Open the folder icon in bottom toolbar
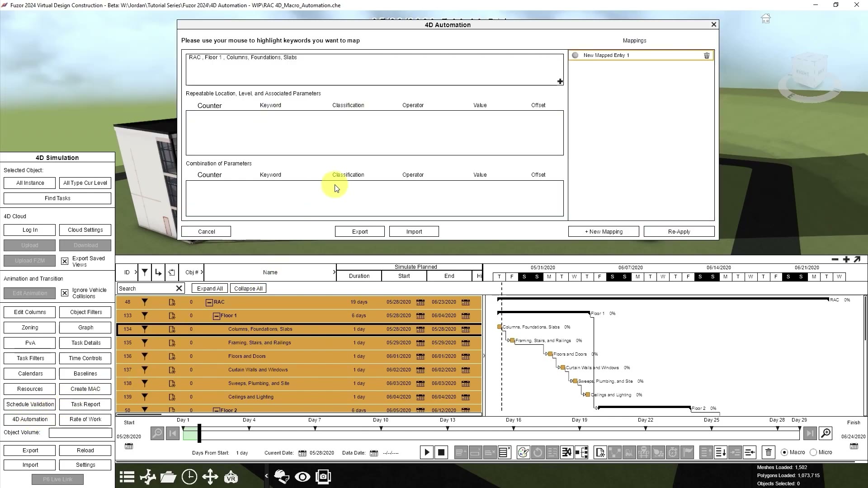The image size is (868, 488). coord(168,477)
